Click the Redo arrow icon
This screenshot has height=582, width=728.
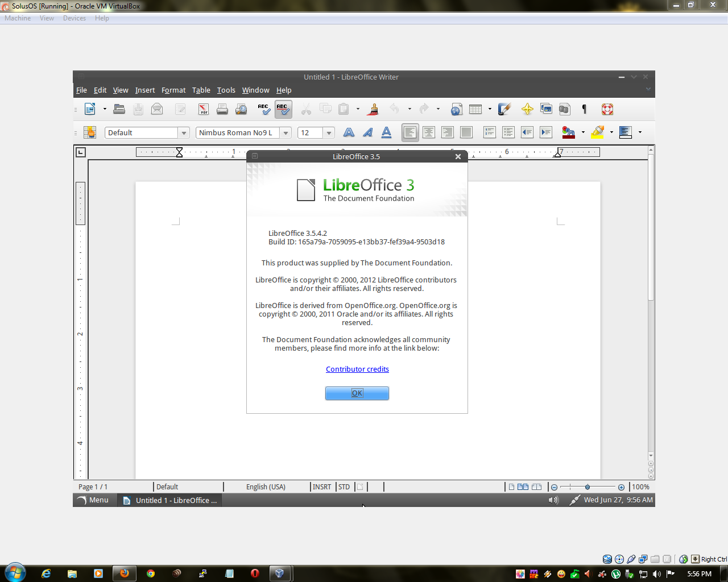(424, 109)
